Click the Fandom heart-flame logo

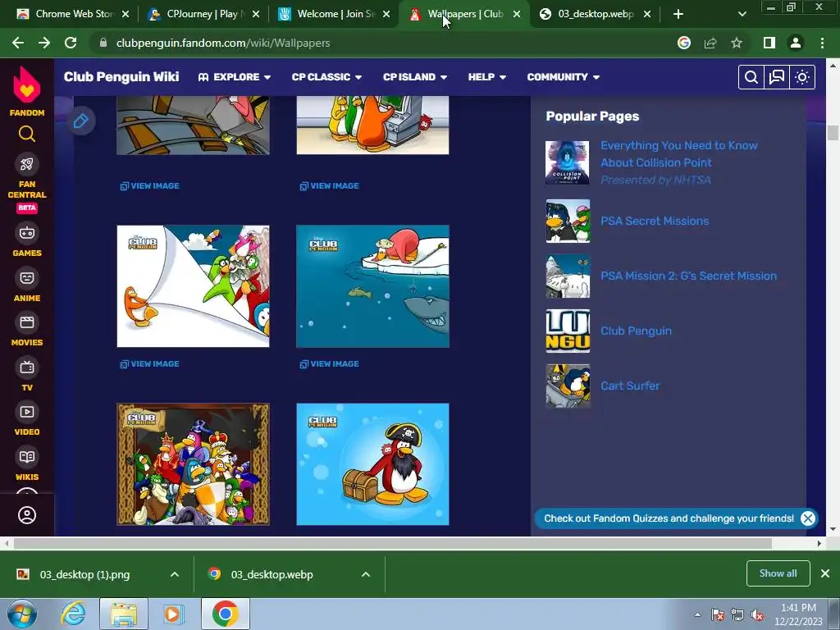[x=27, y=84]
